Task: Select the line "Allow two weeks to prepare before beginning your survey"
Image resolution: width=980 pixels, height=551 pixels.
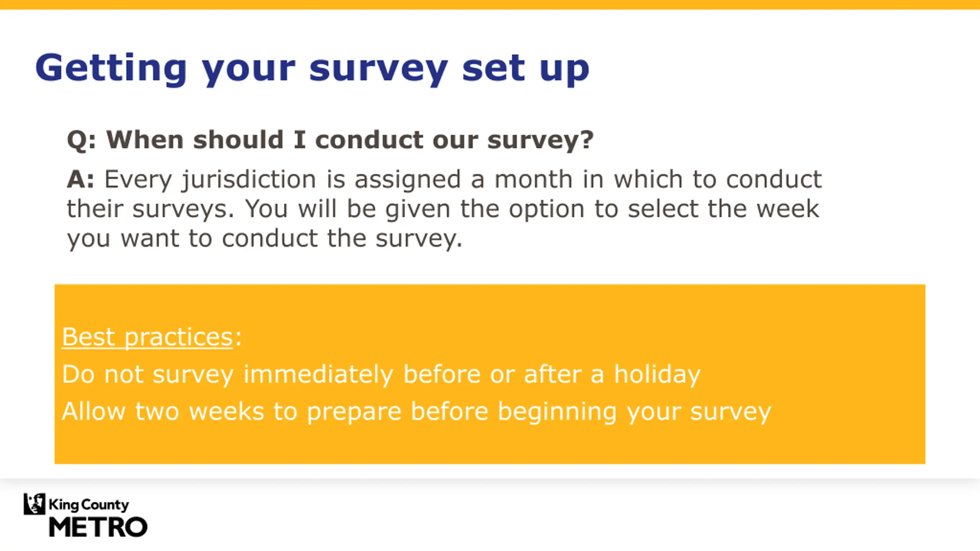Action: (x=416, y=411)
